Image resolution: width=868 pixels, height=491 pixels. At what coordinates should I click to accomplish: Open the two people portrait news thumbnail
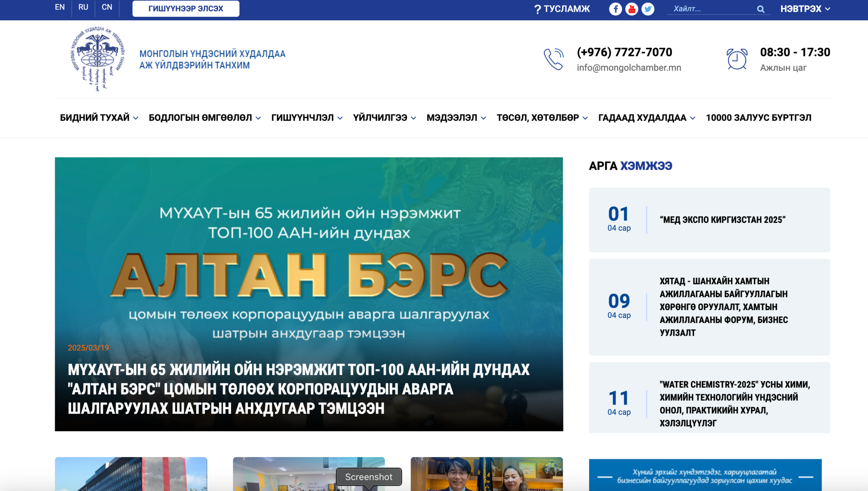pyautogui.click(x=487, y=474)
